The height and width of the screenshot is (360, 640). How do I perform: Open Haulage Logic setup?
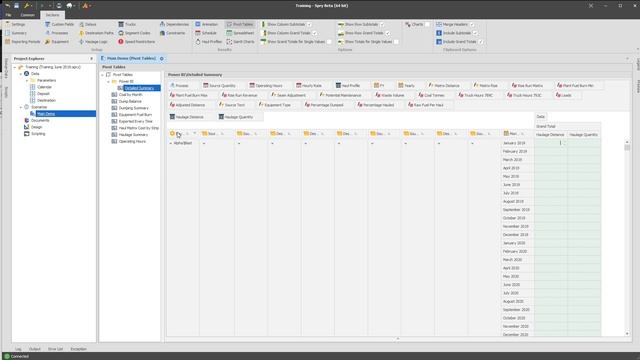point(93,42)
